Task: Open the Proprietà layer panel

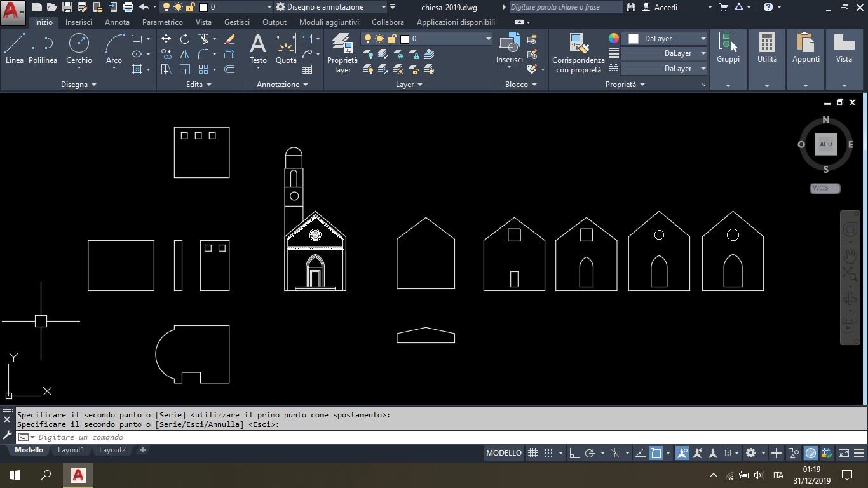Action: point(342,53)
